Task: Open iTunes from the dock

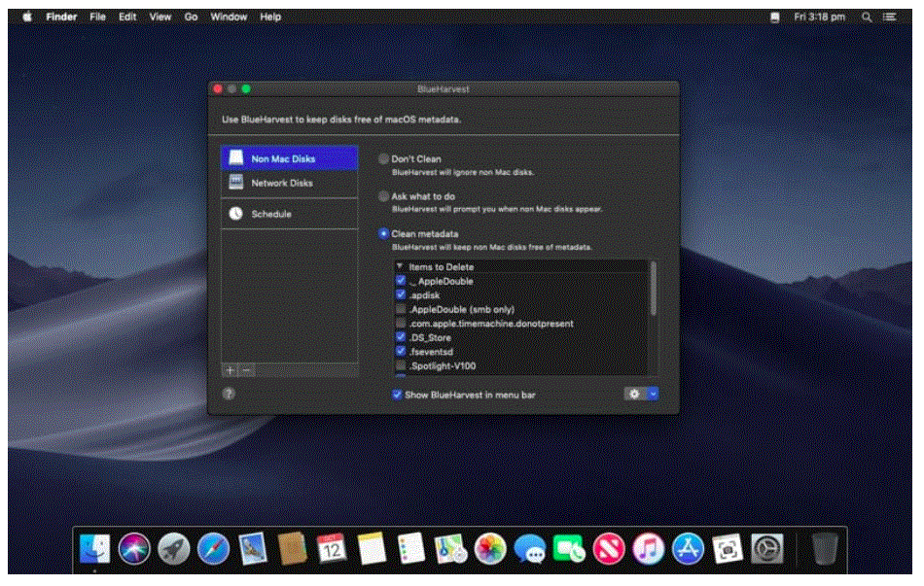Action: 648,549
